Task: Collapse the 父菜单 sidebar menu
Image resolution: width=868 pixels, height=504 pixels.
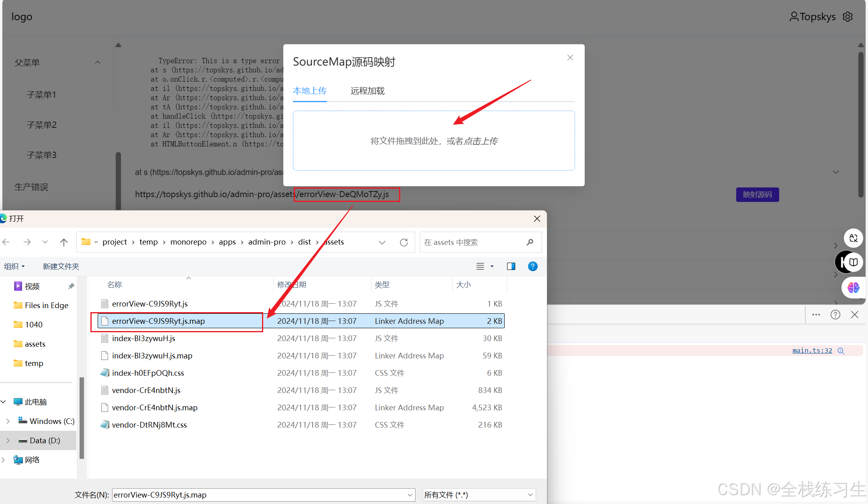Action: click(x=98, y=62)
